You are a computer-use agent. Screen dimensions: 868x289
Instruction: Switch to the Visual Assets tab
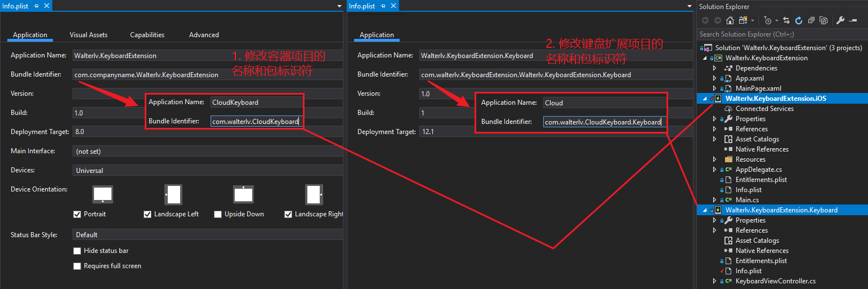[88, 35]
